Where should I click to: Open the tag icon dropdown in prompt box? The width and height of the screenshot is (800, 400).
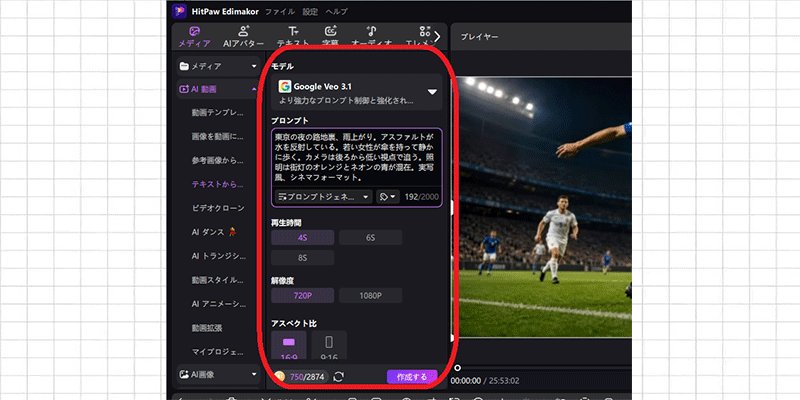pos(388,197)
